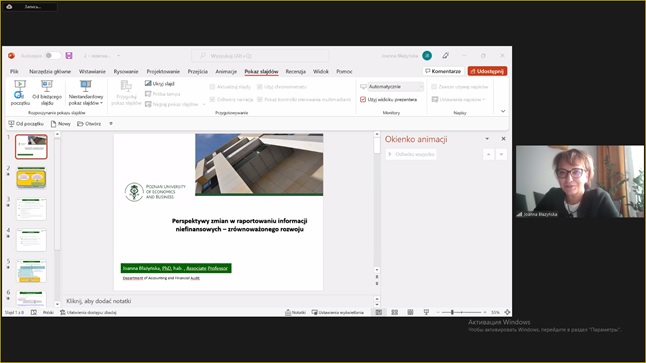Viewport: 646px width, 363px height.
Task: Expand quick access toolbar customize arrow
Action: click(111, 124)
